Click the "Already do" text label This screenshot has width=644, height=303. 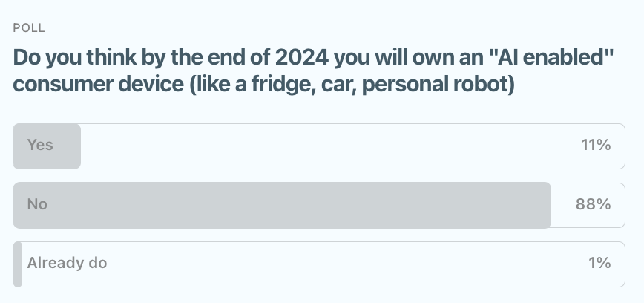(68, 263)
